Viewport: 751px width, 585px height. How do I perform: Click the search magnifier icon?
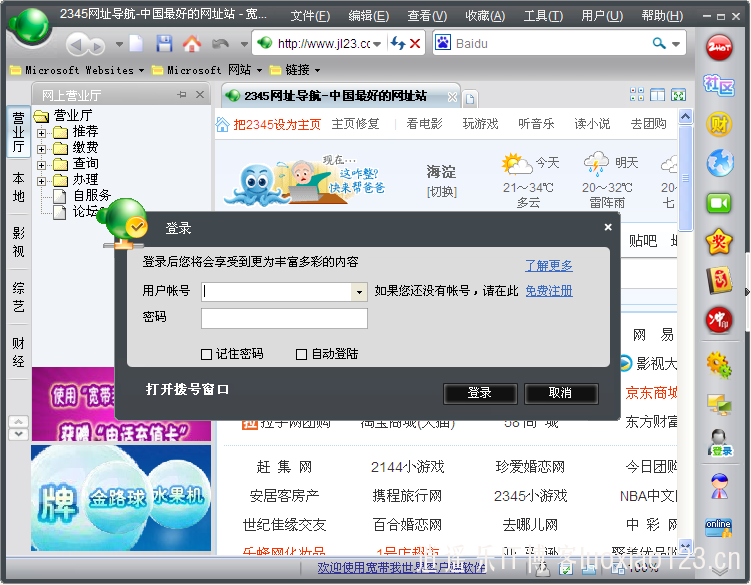click(x=659, y=44)
